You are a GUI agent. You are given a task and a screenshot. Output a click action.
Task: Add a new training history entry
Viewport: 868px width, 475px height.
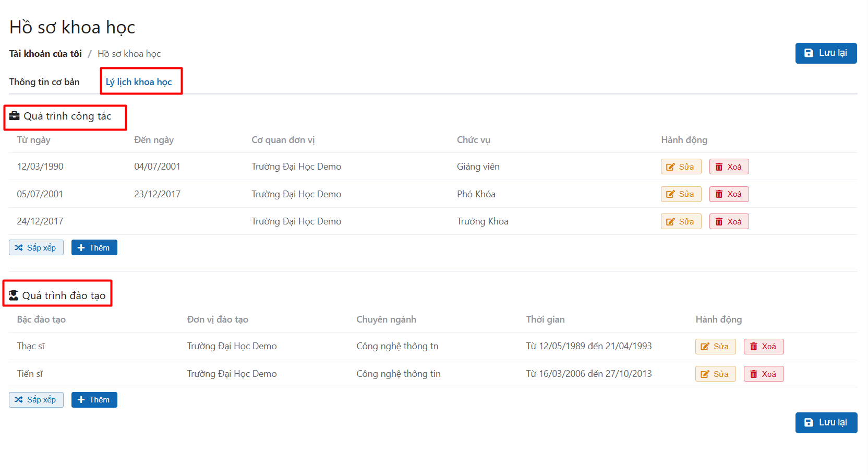94,400
